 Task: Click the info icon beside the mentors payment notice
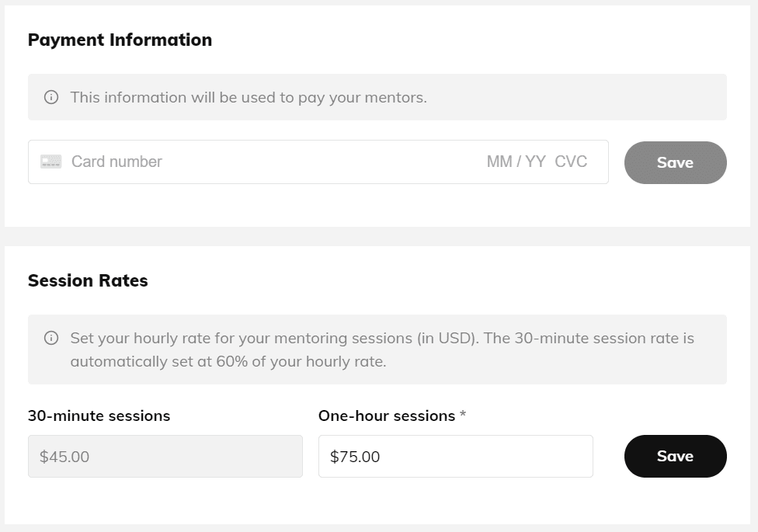(x=51, y=97)
